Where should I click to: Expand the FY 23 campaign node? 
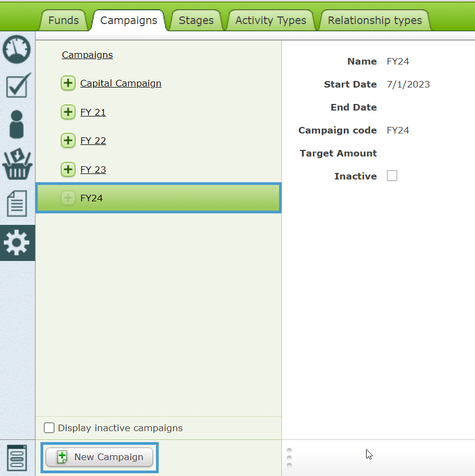tap(68, 170)
